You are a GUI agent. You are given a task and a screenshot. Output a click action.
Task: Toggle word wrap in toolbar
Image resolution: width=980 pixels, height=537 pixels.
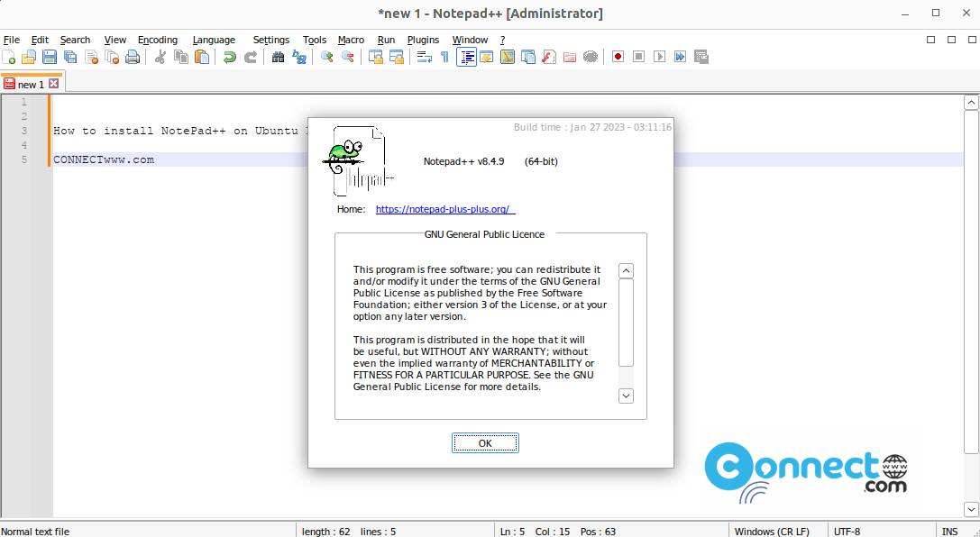click(425, 58)
